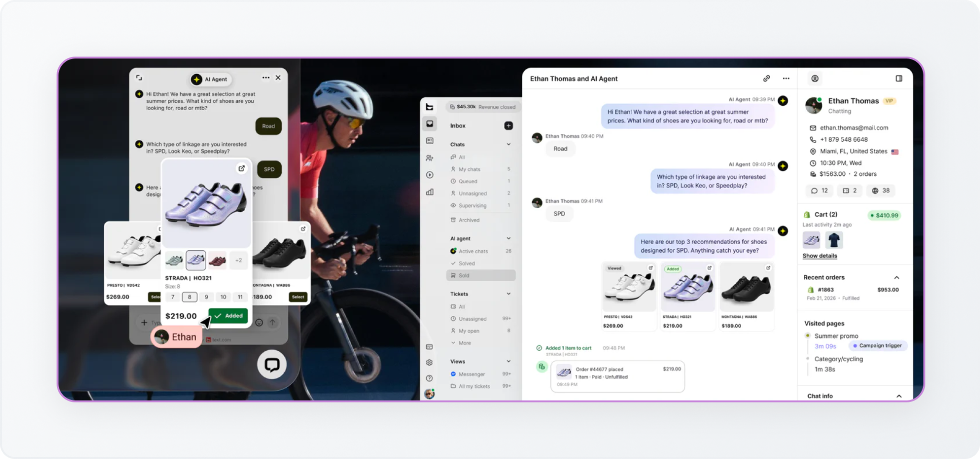Open the three-dot menu in the chat header
Screen dimensions: 980x459
tap(786, 78)
